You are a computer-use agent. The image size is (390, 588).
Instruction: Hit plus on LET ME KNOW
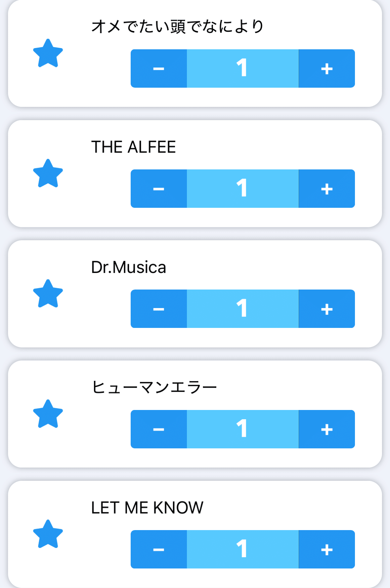click(x=326, y=549)
